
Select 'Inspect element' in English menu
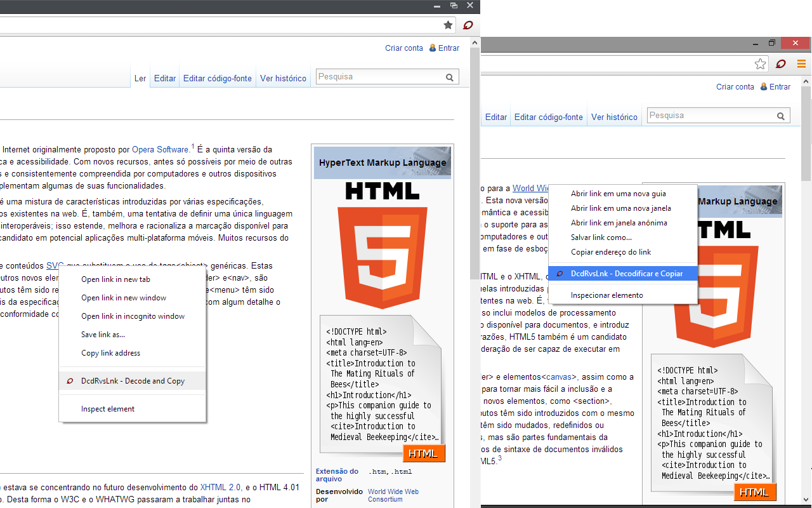133,409
